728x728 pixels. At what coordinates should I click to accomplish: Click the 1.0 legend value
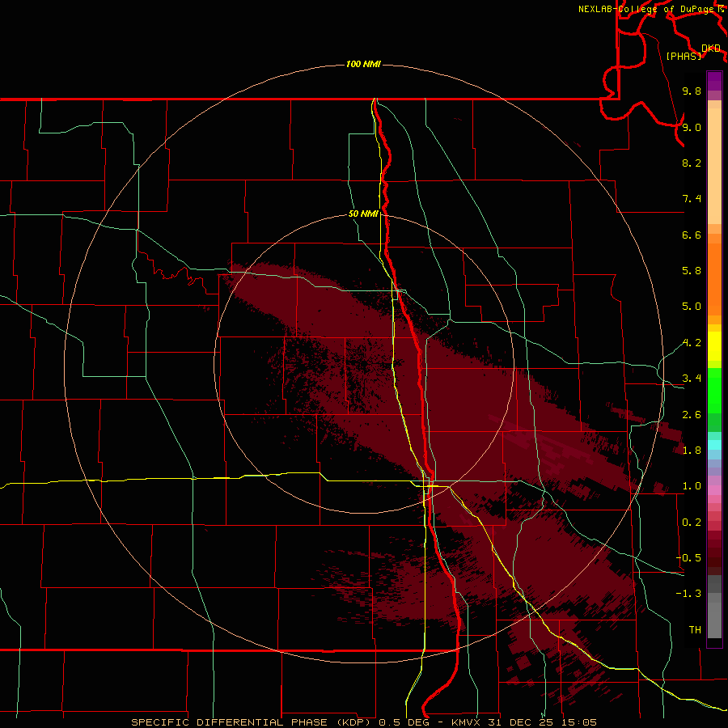coord(692,486)
